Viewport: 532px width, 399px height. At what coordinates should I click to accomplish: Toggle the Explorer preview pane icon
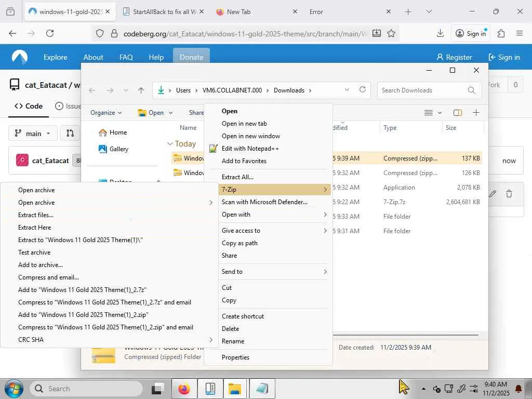458,113
